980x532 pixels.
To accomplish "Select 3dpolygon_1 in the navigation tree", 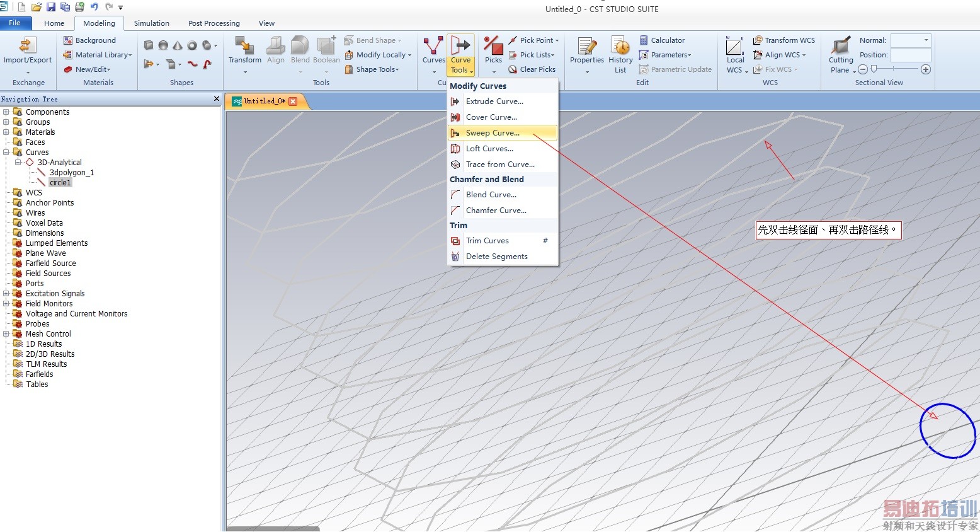I will pyautogui.click(x=72, y=173).
